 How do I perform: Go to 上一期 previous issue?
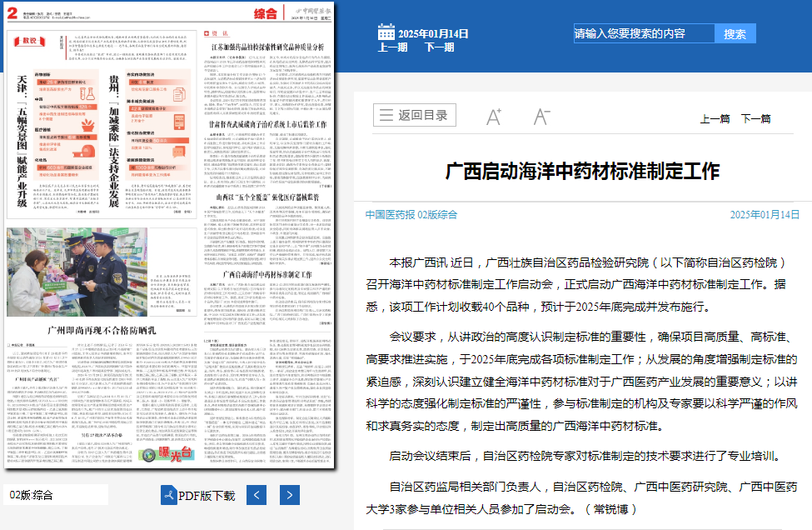pyautogui.click(x=393, y=47)
